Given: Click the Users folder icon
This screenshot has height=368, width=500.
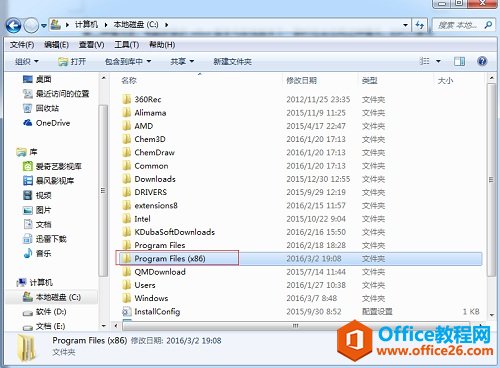Looking at the screenshot, I should 127,285.
